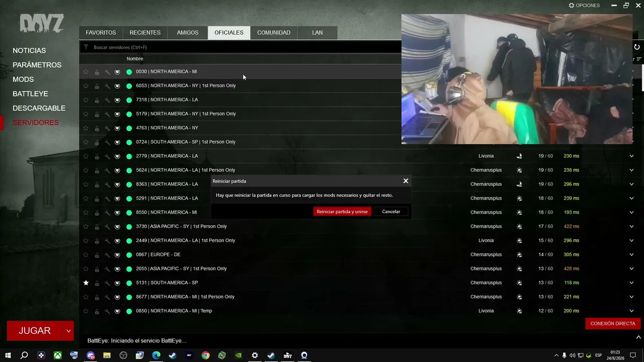Switch to the COMUNIDAD tab
This screenshot has height=362, width=644.
point(274,33)
